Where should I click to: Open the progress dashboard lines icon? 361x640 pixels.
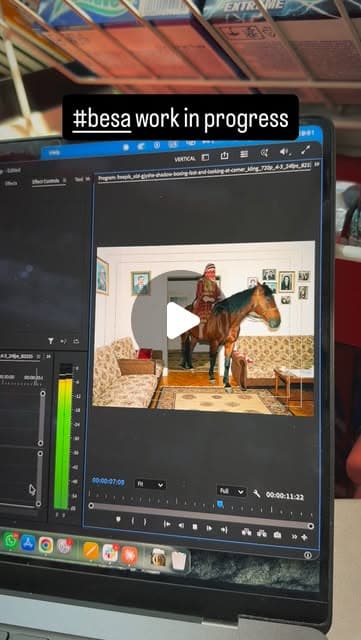click(244, 154)
